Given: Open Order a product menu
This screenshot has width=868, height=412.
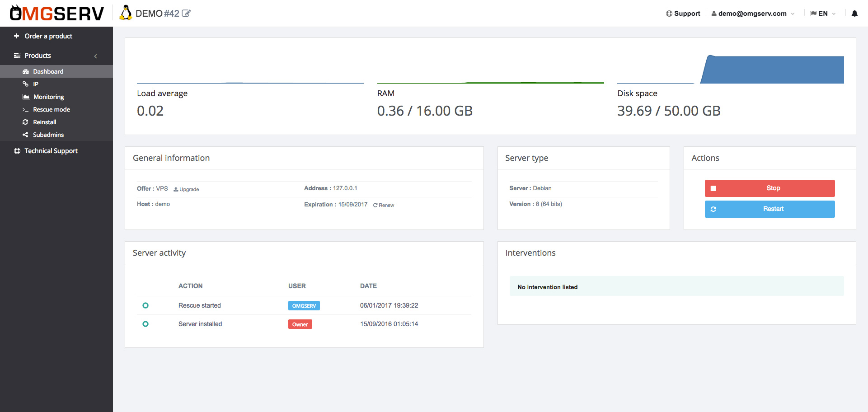Looking at the screenshot, I should click(x=56, y=36).
